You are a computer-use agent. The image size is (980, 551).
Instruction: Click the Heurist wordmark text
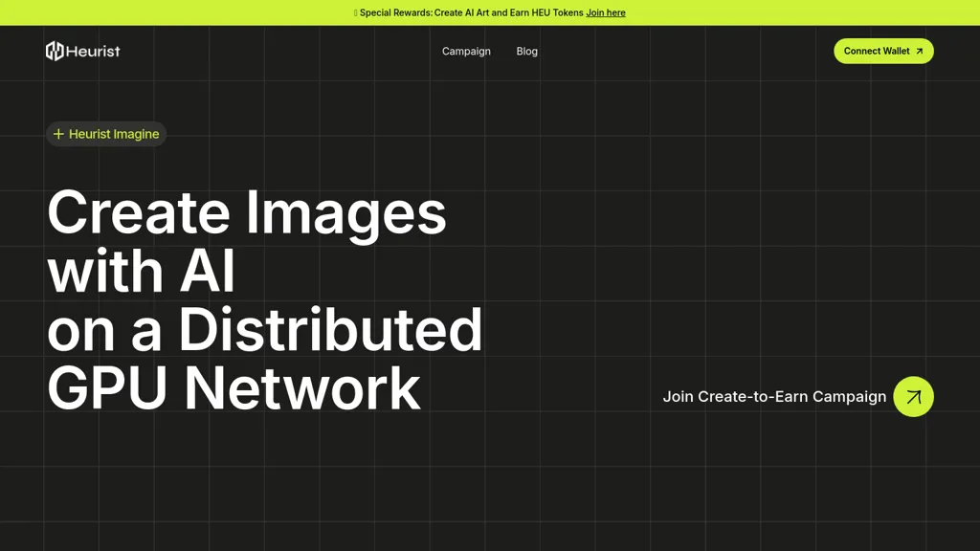pos(93,52)
